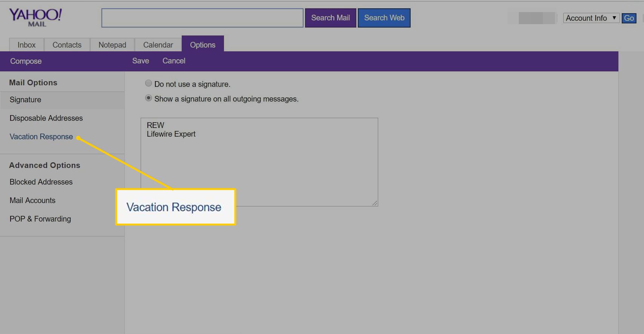644x334 pixels.
Task: Click the Mail Options heading
Action: point(33,83)
